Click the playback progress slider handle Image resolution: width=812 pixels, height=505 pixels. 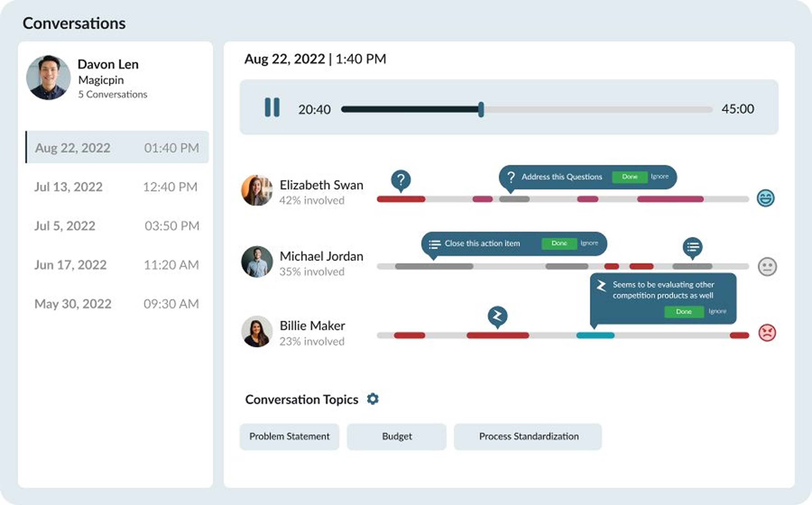click(481, 110)
